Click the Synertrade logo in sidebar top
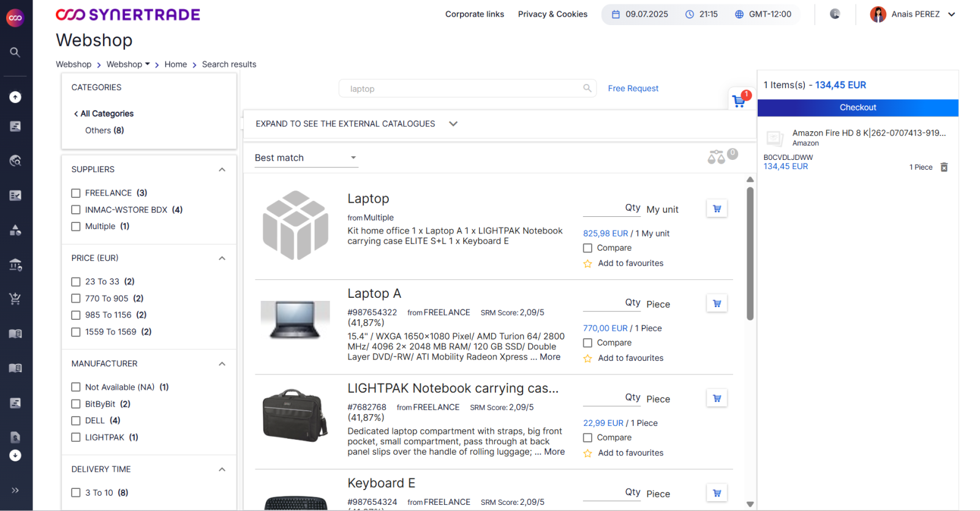The image size is (980, 511). point(15,18)
